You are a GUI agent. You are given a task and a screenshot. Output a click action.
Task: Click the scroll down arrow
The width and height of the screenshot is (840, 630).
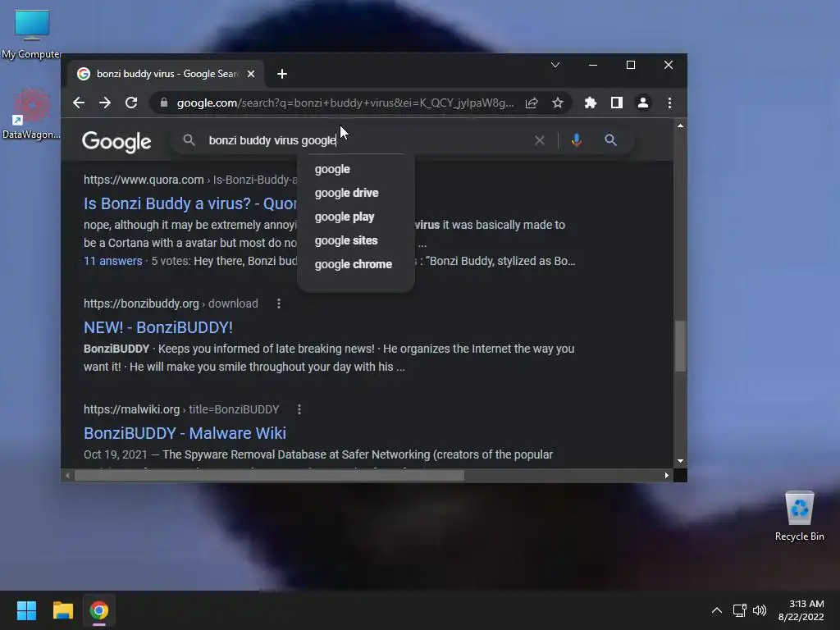coord(680,461)
